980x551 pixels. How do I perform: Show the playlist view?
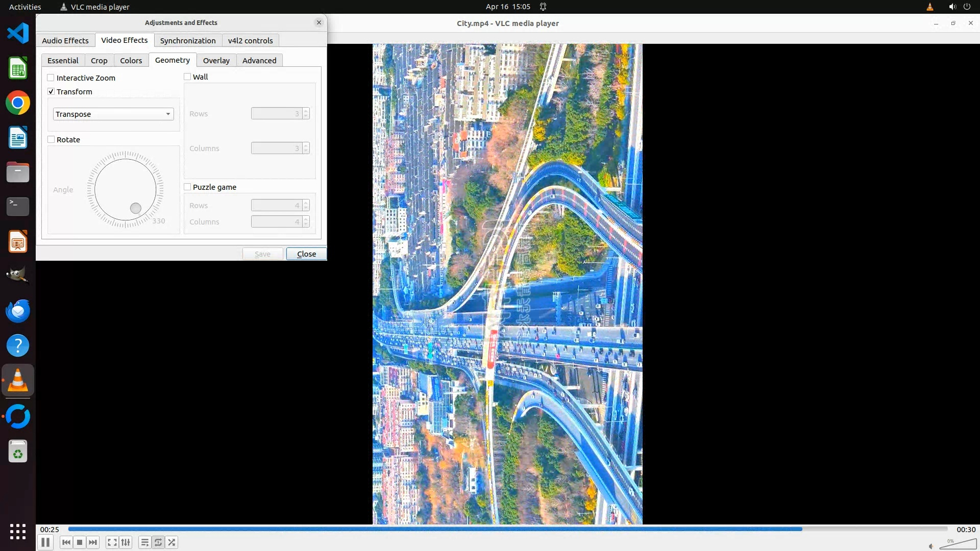(144, 542)
